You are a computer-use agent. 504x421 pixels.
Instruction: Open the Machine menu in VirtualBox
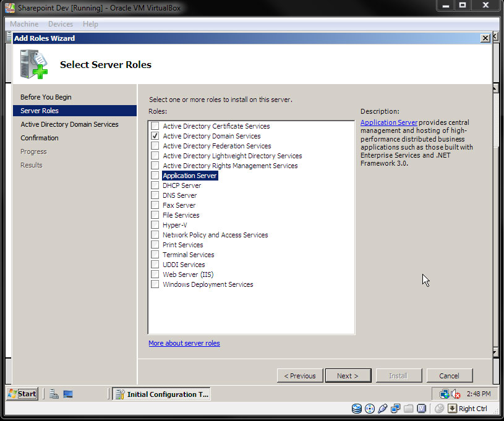(24, 24)
